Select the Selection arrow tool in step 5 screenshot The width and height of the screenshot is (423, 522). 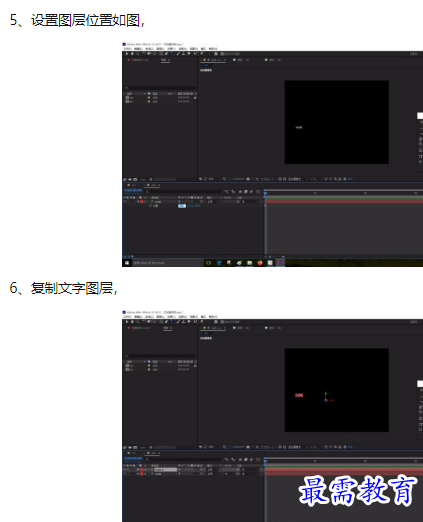click(127, 53)
